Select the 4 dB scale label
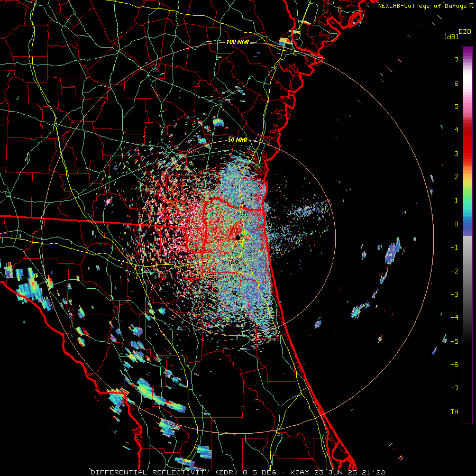The height and width of the screenshot is (476, 476). click(x=456, y=130)
